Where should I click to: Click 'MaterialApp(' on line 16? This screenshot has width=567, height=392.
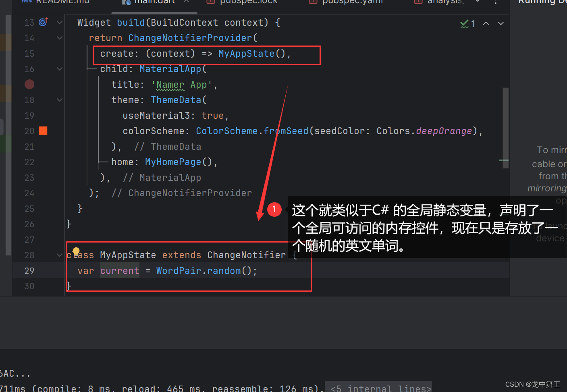pos(173,69)
